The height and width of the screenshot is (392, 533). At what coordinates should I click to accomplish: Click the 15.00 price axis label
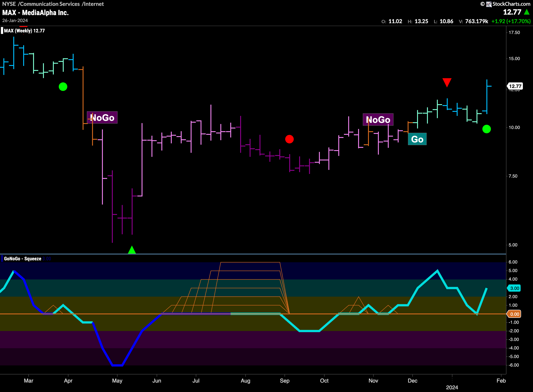coord(514,59)
